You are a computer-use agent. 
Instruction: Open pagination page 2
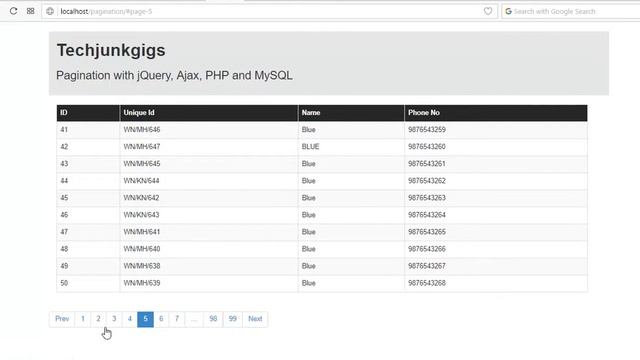click(x=98, y=319)
